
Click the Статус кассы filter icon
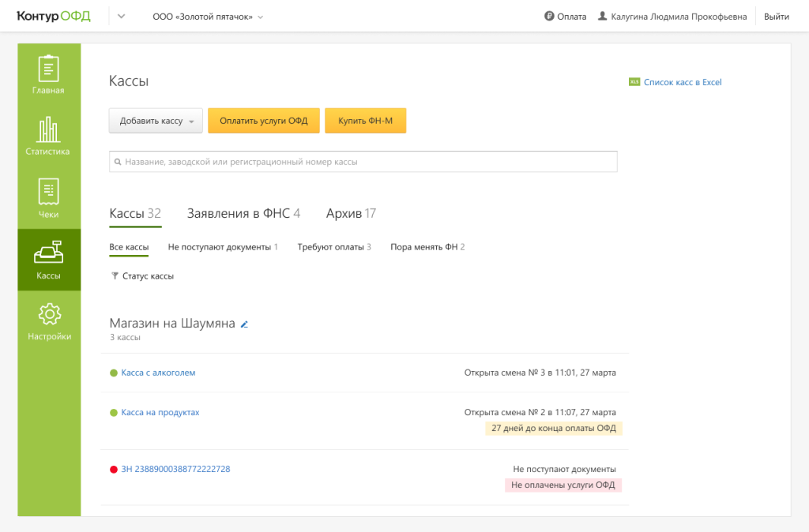(x=114, y=275)
